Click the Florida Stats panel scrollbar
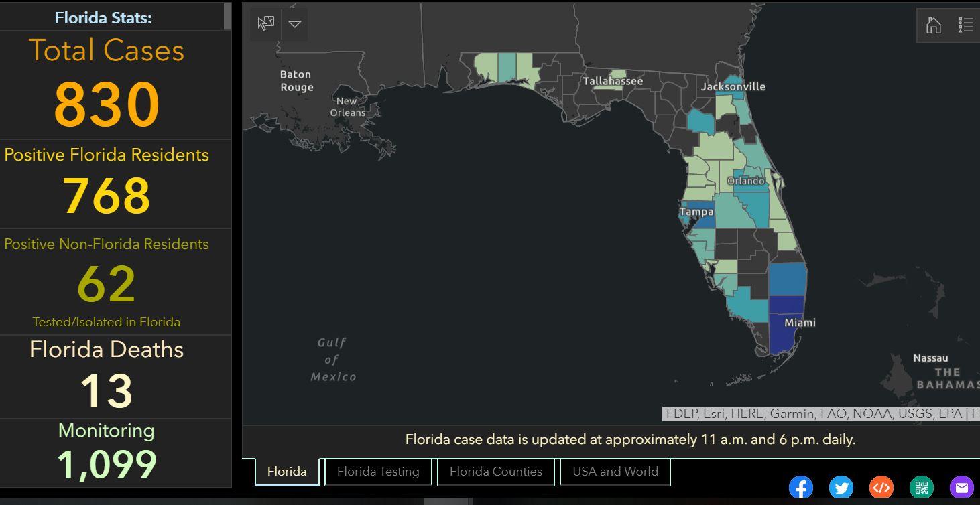 point(228,17)
